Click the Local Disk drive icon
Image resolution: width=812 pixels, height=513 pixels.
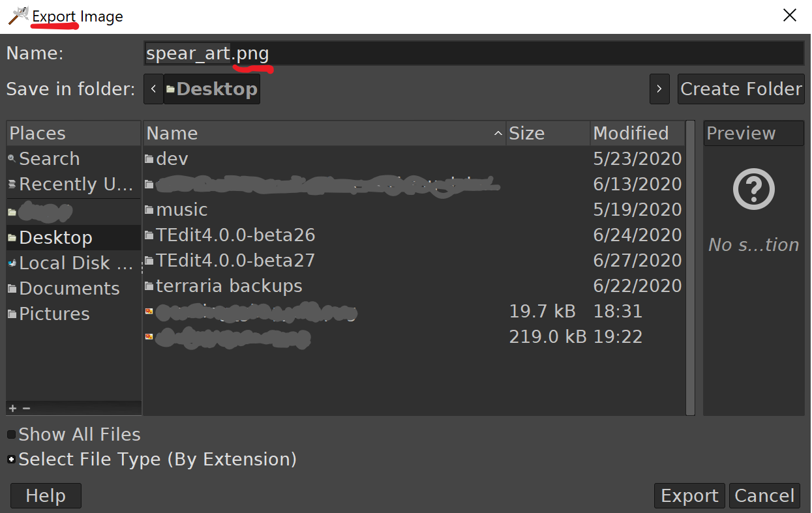coord(12,263)
